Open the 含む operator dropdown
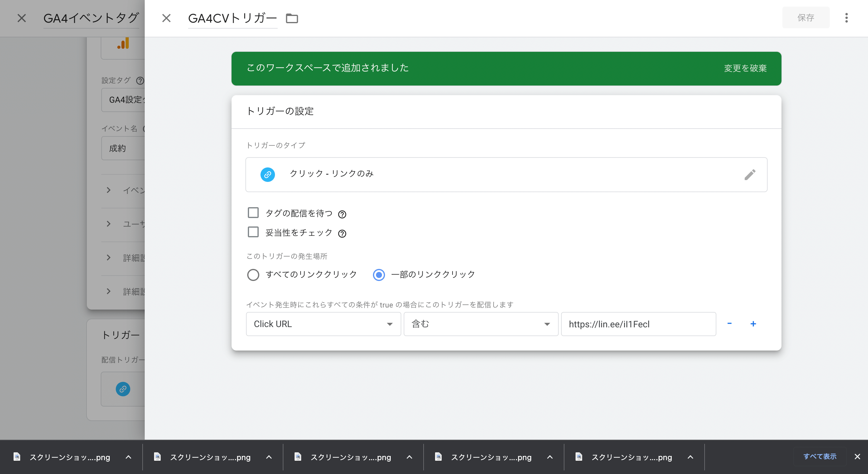Viewport: 868px width, 474px height. 481,324
